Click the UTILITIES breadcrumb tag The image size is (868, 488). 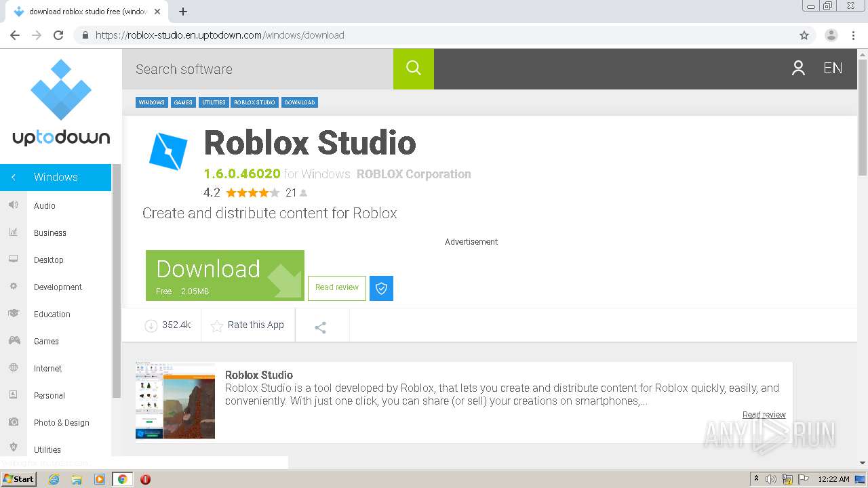click(x=214, y=102)
